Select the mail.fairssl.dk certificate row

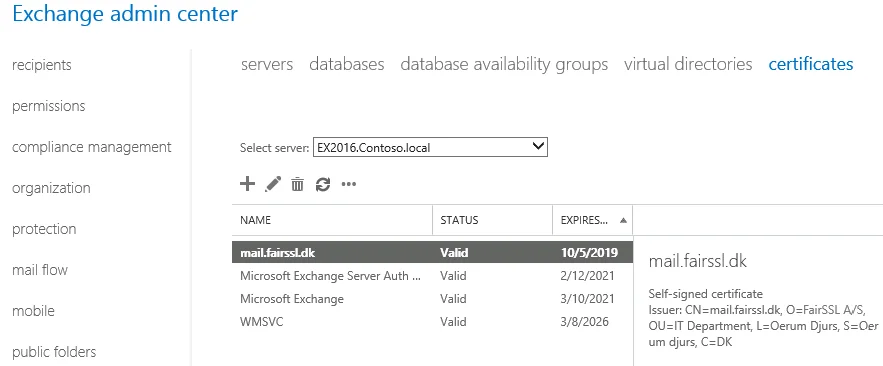tap(432, 252)
